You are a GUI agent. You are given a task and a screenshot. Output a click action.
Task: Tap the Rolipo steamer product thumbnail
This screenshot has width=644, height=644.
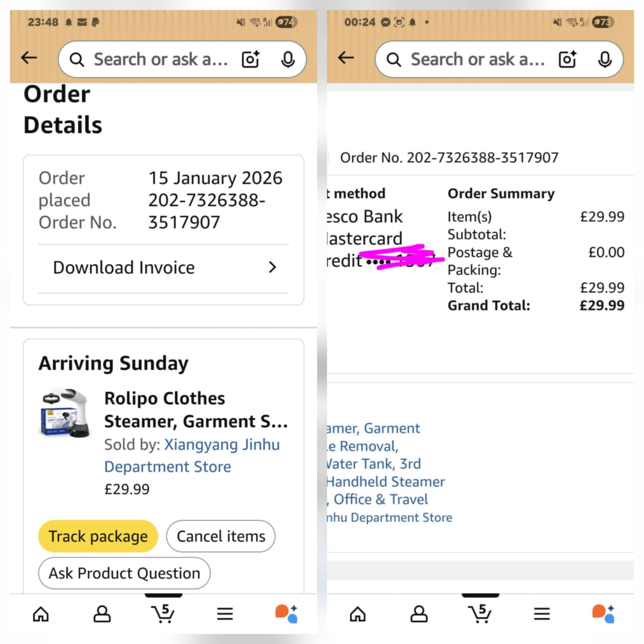66,412
